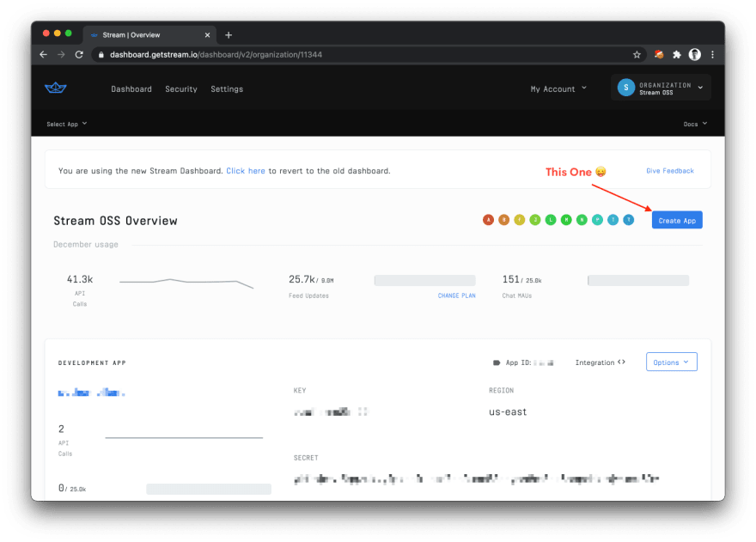Screen dimensions: 756x542
Task: Open the Security nav item
Action: [180, 88]
